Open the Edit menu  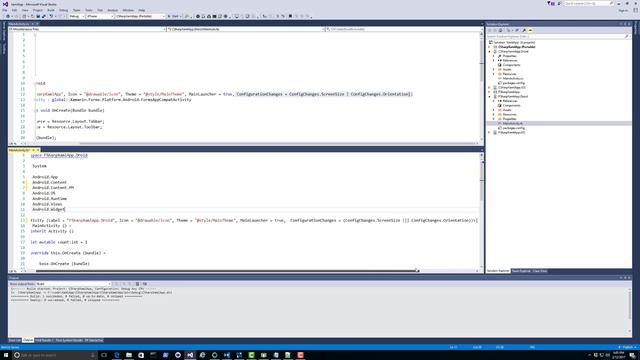point(14,10)
